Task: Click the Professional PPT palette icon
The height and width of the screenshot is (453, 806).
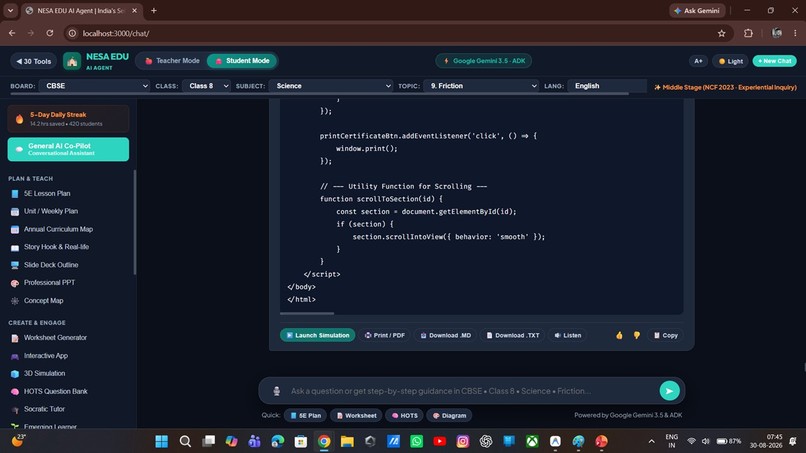Action: (15, 283)
